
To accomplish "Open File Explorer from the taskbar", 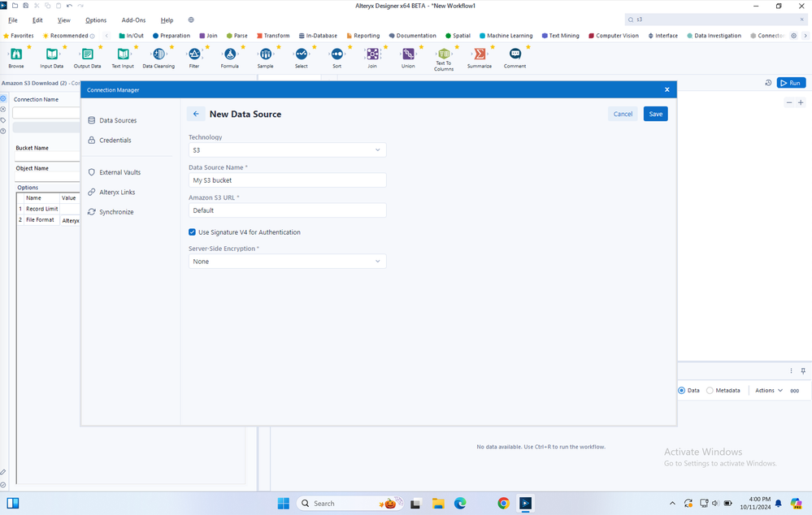I will pos(438,503).
